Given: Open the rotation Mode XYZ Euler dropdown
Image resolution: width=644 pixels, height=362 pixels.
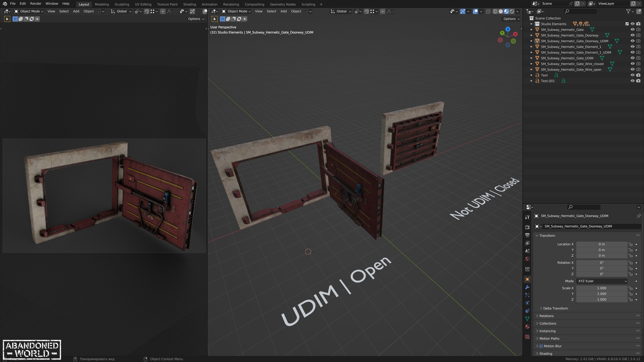Looking at the screenshot, I should click(x=602, y=281).
